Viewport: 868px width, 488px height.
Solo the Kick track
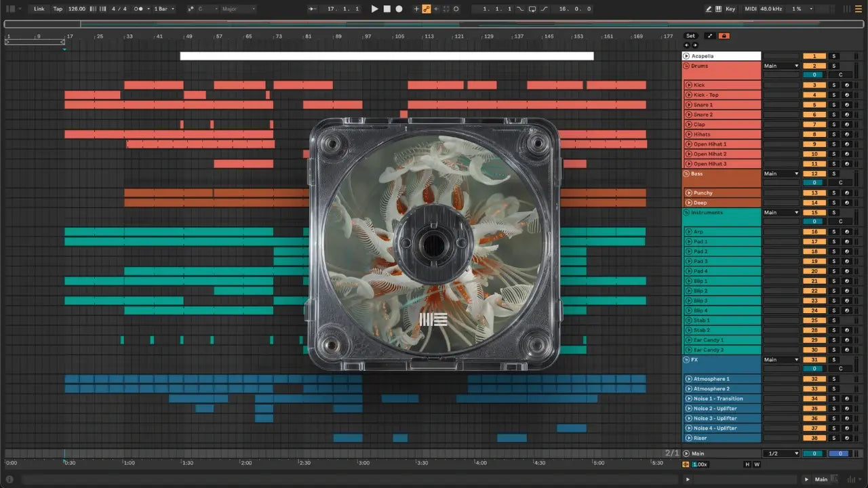pos(834,85)
